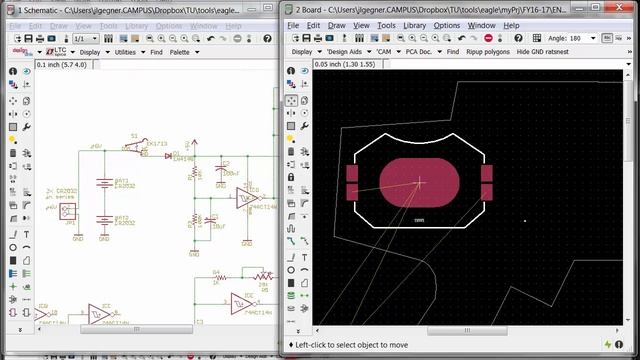Open Options menu in Board window
This screenshot has height=360, width=640.
coord(447,25)
